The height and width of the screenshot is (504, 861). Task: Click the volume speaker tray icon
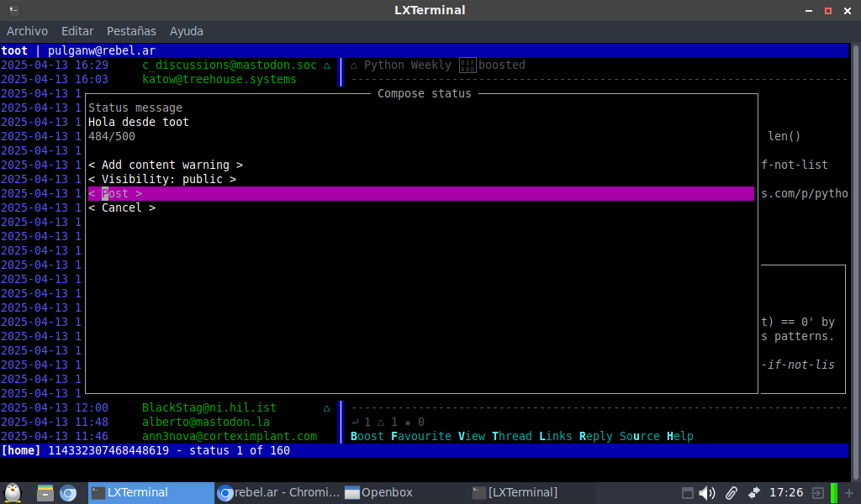pyautogui.click(x=706, y=493)
